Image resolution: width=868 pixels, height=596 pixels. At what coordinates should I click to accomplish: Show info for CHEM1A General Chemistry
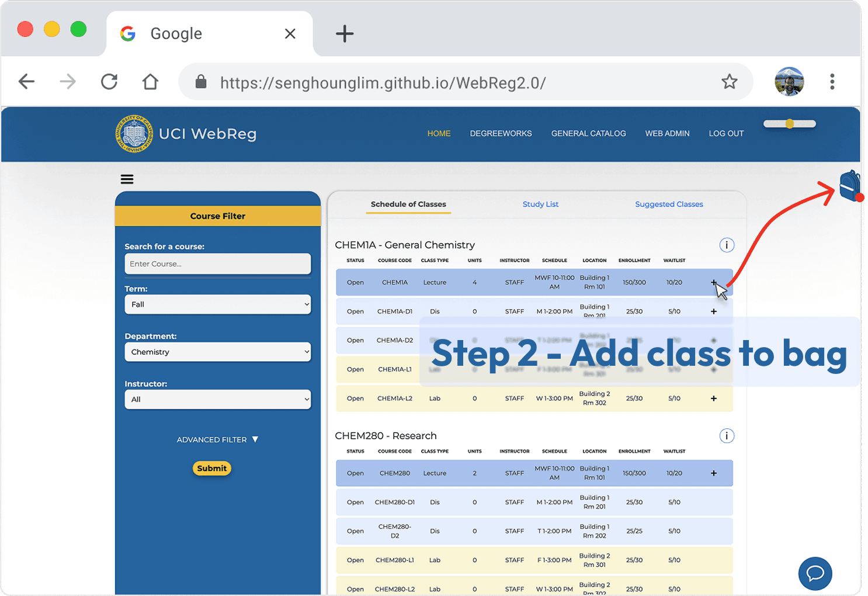726,245
